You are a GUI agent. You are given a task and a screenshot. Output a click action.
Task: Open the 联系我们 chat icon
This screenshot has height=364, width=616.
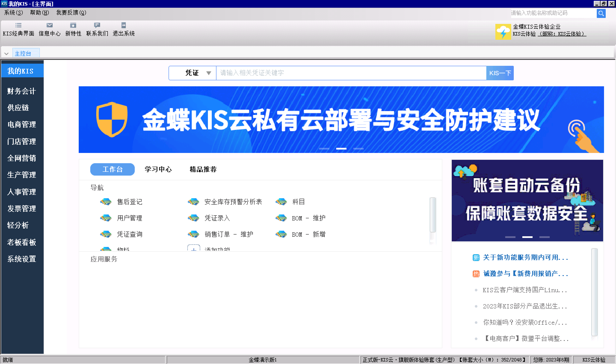click(97, 25)
